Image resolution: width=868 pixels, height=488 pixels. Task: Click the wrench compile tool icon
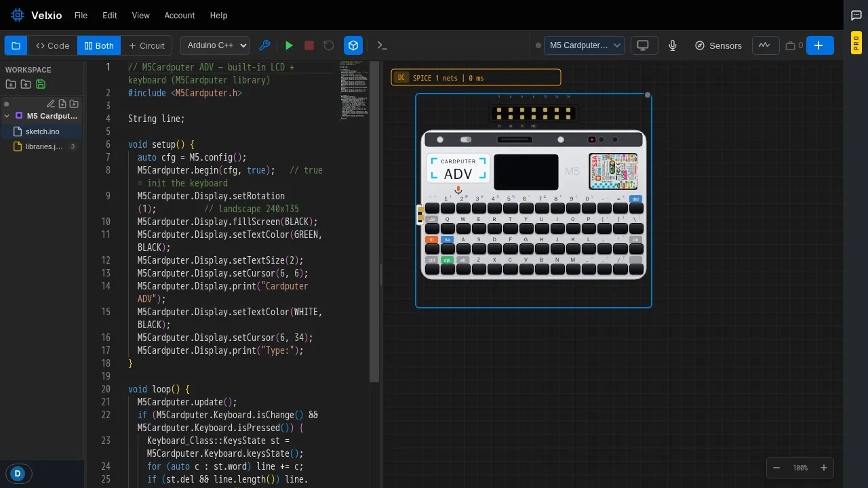pos(265,45)
